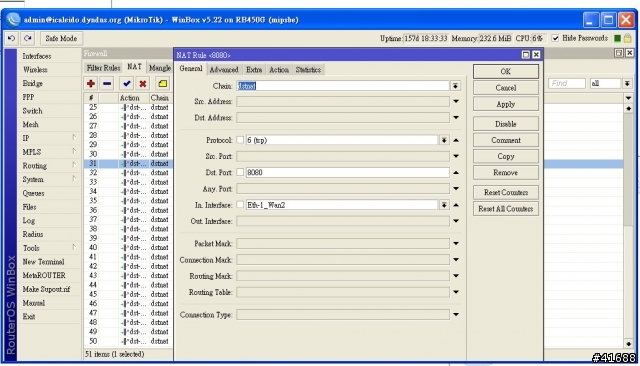Maximize the NAT Rule dialog
The image size is (640, 366).
pyautogui.click(x=526, y=55)
